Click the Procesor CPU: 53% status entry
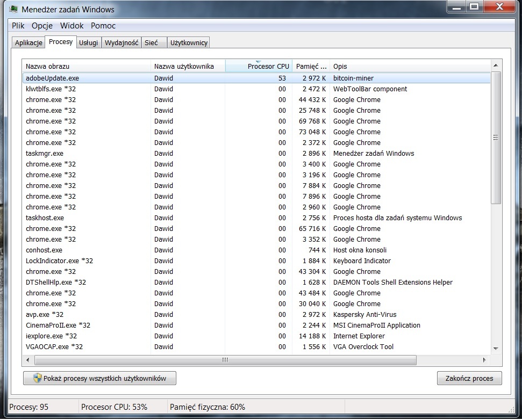 tap(114, 407)
